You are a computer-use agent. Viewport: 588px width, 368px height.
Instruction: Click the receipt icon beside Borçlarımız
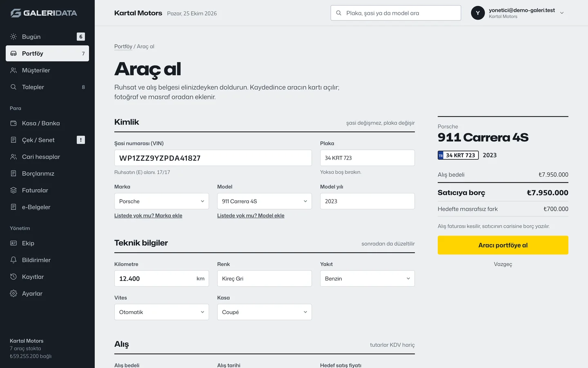13,173
